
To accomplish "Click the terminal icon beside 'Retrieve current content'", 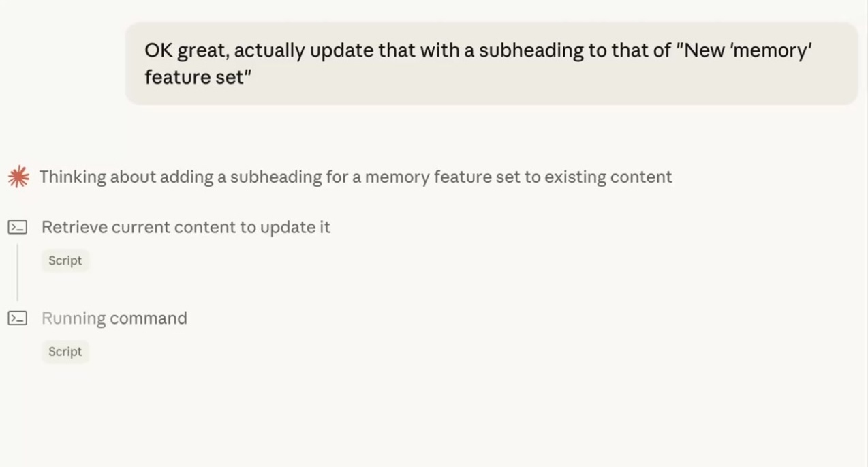I will (x=17, y=226).
